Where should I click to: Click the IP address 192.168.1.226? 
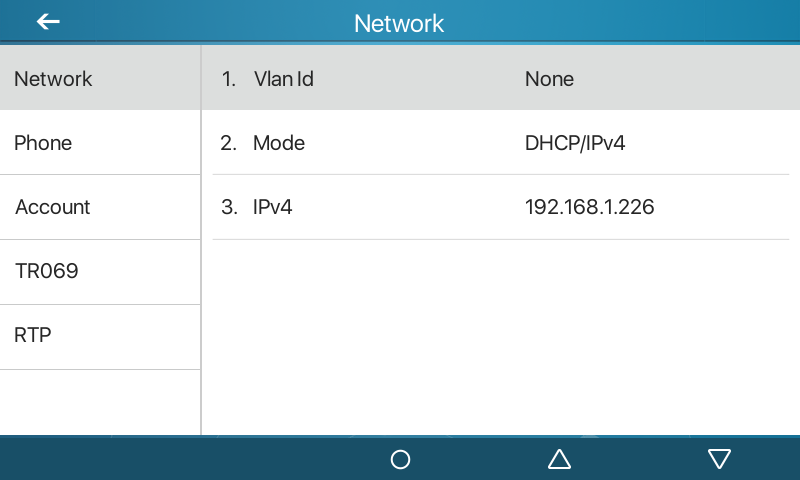pos(589,207)
